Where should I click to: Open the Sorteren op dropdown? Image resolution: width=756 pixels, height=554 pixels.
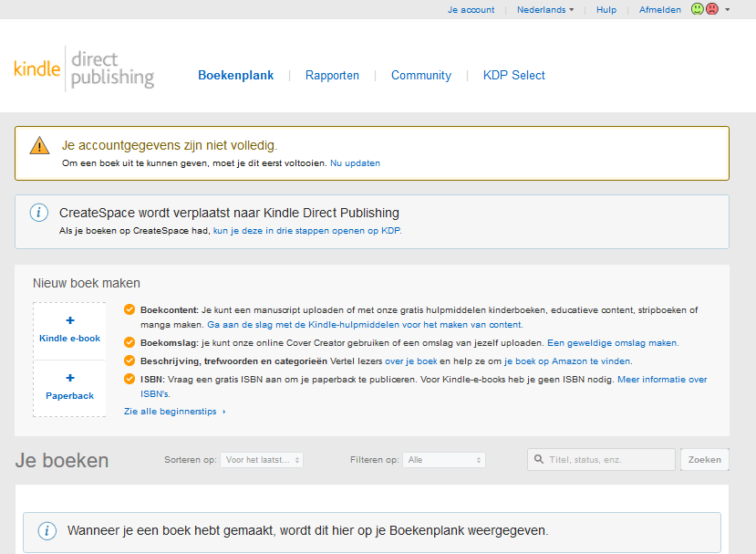coord(262,460)
